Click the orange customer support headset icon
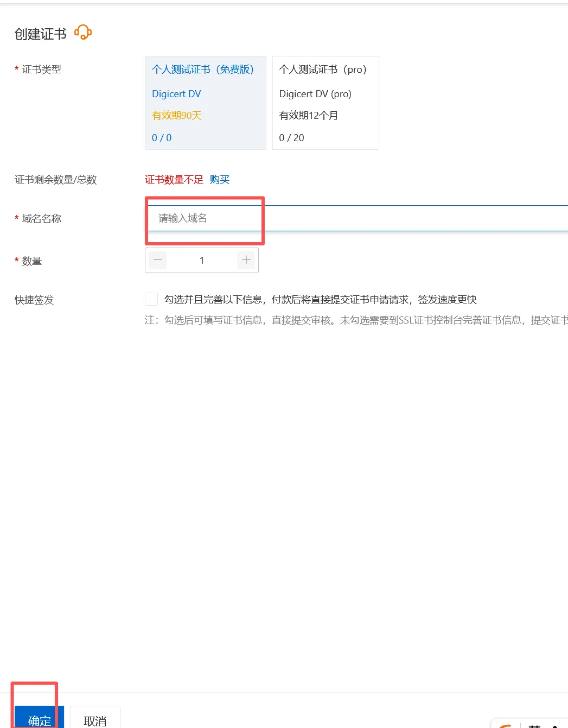Screen dimensions: 568x728 coord(83,33)
